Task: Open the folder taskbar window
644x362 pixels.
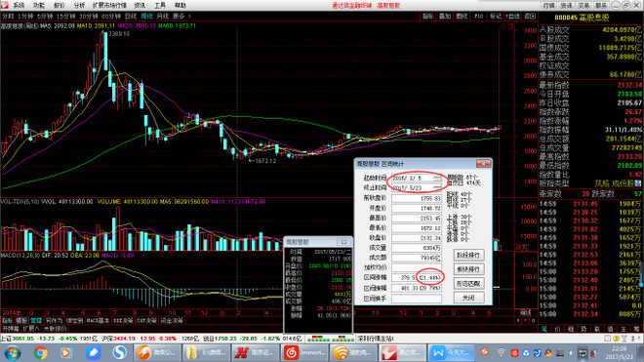Action: pyautogui.click(x=206, y=353)
